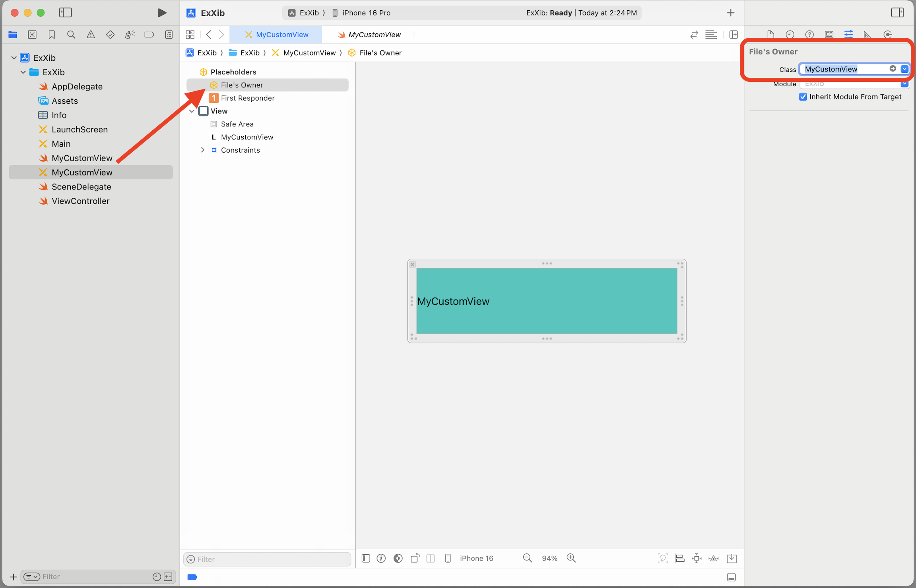Select First Responder in outline
The image size is (916, 588).
[247, 98]
